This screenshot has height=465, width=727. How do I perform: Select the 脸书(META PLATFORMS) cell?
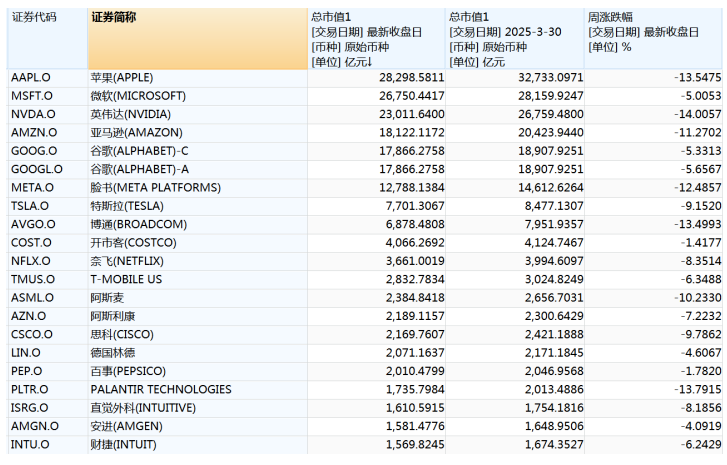tap(155, 187)
